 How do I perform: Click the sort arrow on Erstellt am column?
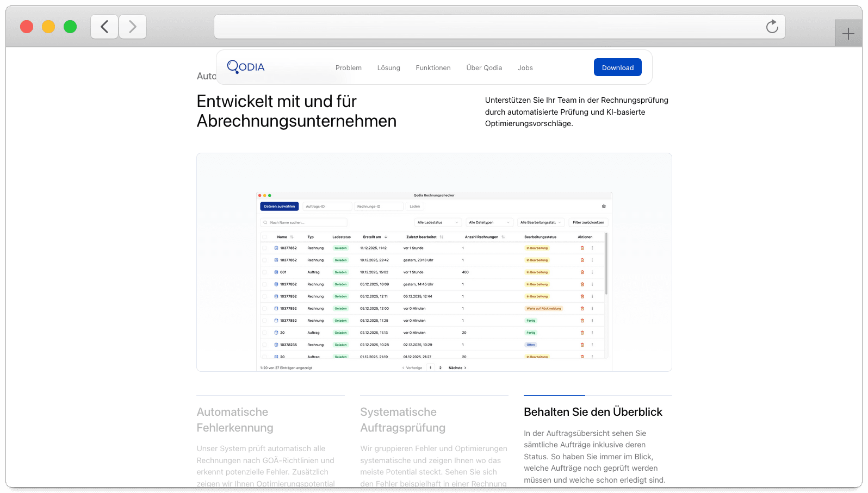click(x=386, y=237)
